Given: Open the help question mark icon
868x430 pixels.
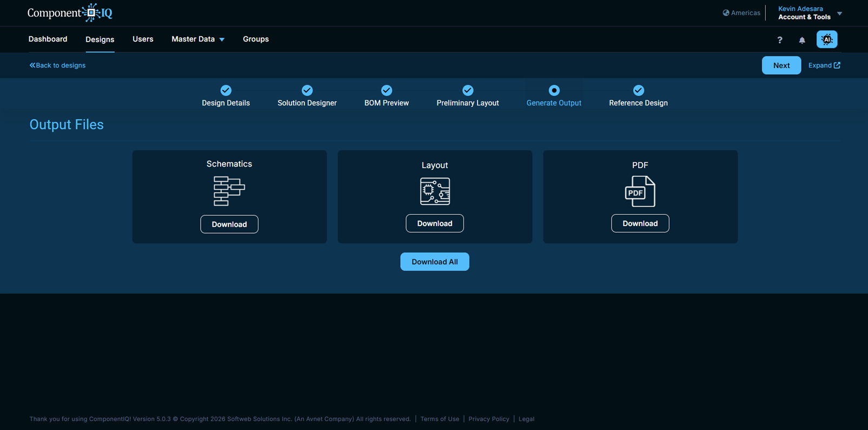Looking at the screenshot, I should (x=779, y=40).
